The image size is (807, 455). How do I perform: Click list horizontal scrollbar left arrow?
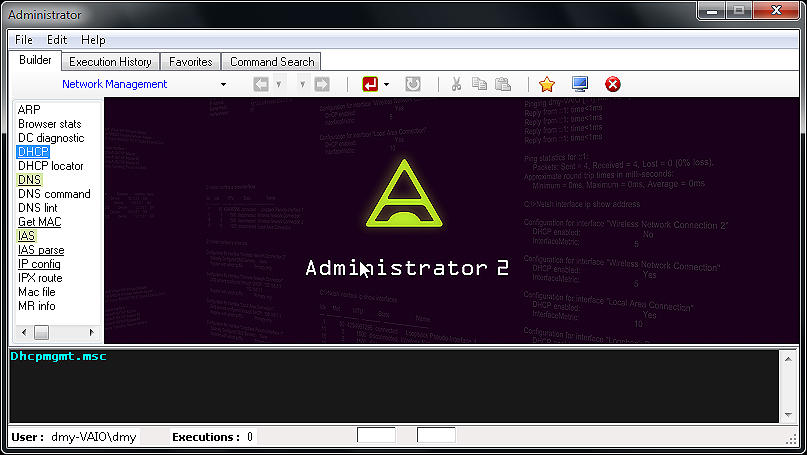(x=24, y=332)
